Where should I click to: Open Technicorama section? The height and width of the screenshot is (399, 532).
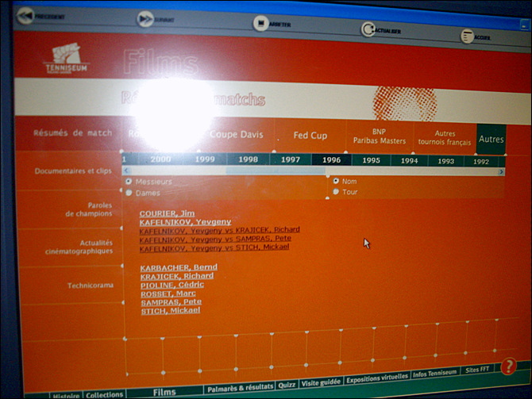tap(91, 286)
